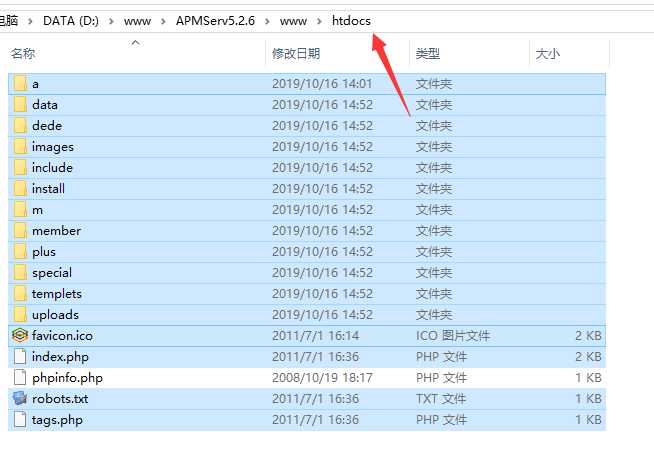Click the robots.txt file icon
Screen dimensions: 654x456
click(x=20, y=398)
